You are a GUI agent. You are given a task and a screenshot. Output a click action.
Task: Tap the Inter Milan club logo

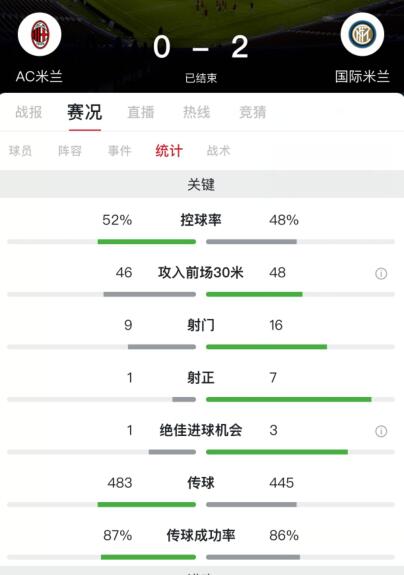(362, 34)
